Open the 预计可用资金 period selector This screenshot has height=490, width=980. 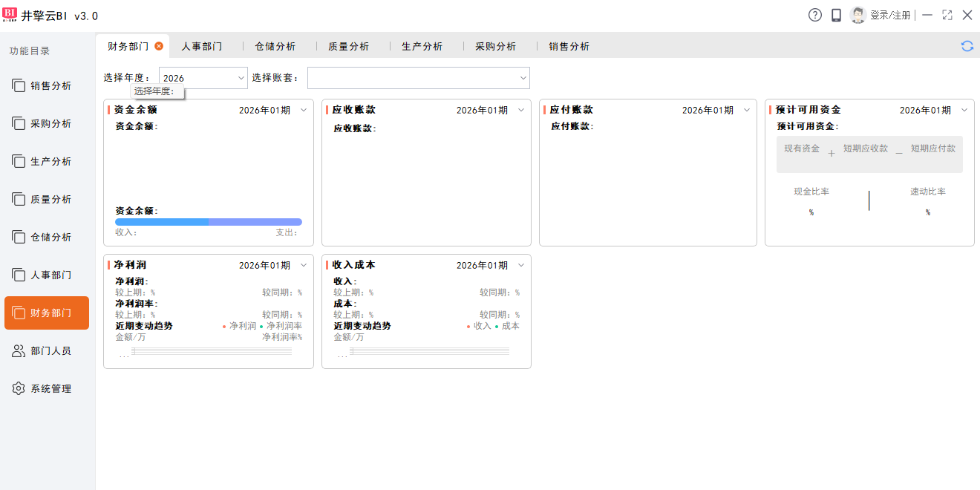coord(964,111)
